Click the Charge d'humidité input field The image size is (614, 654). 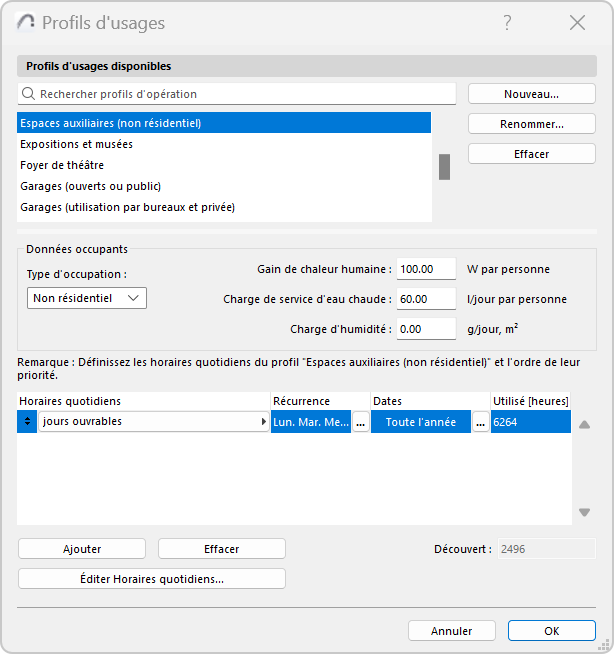tap(426, 329)
